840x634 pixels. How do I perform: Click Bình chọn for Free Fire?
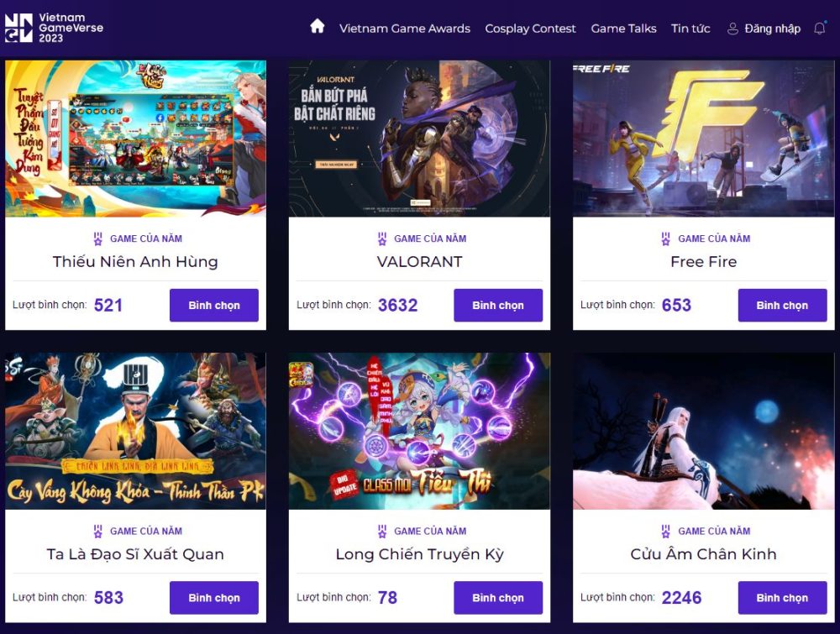coord(782,305)
